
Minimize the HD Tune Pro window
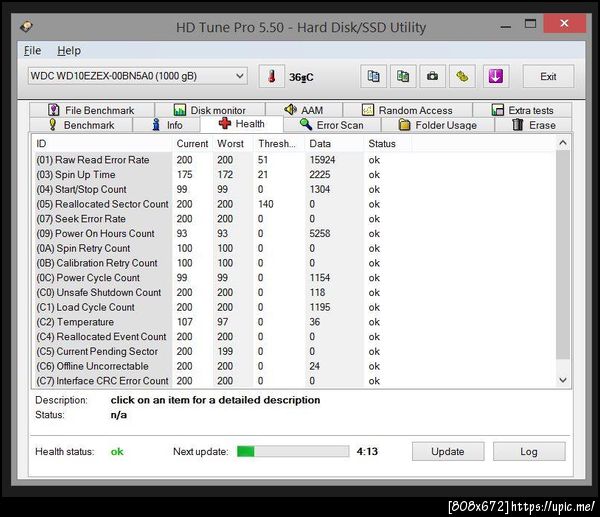point(505,26)
